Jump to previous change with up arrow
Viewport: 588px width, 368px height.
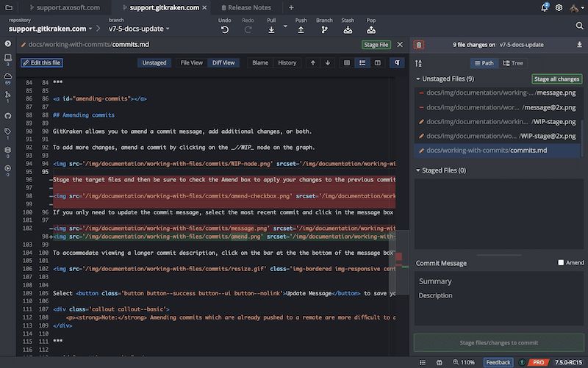pos(313,63)
